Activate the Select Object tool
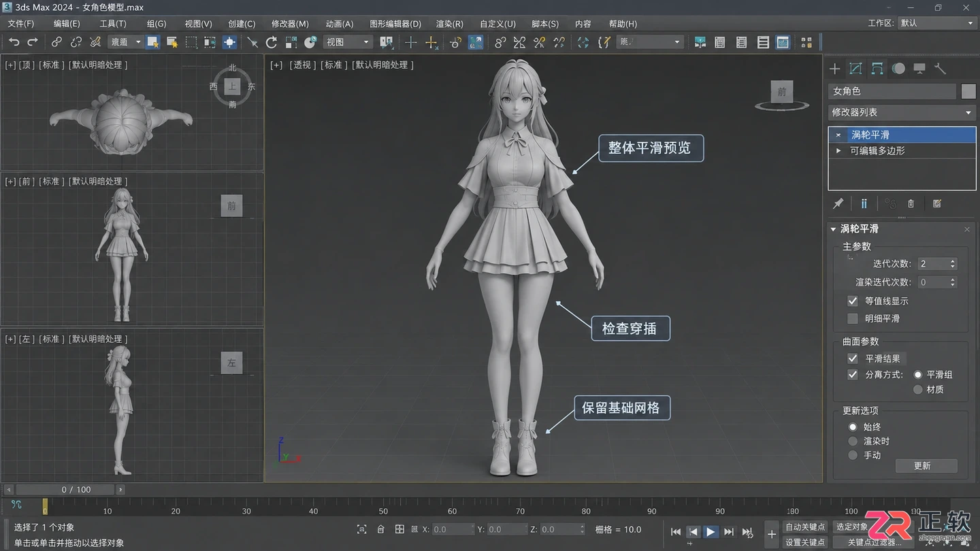980x551 pixels. [x=153, y=42]
